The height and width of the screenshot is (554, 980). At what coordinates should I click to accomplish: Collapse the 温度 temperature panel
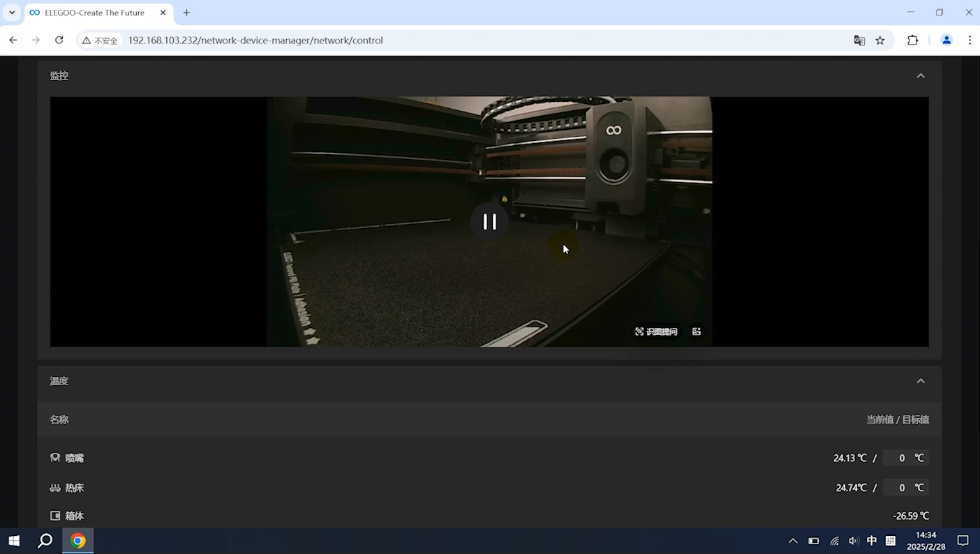point(920,381)
